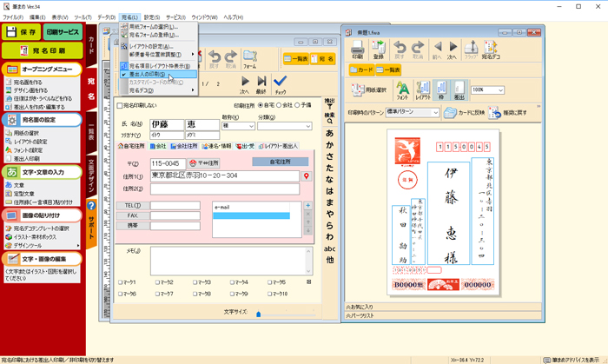Image resolution: width=608 pixels, height=364 pixels.
Task: Select the レイアウト icon in preview toolbar
Action: pos(422,90)
